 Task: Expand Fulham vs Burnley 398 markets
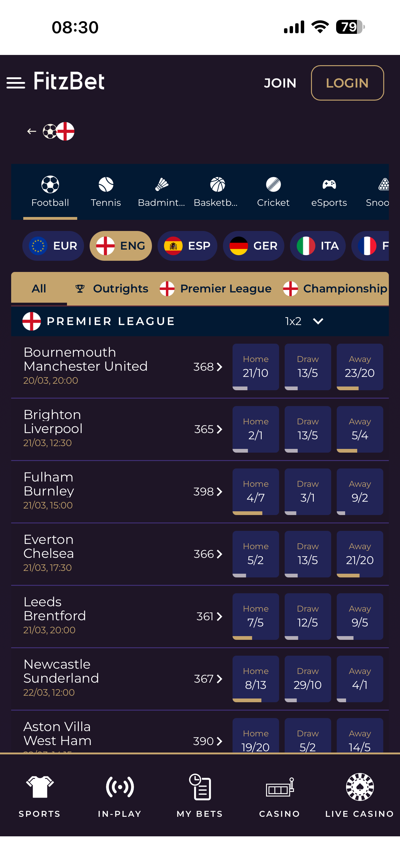point(208,492)
